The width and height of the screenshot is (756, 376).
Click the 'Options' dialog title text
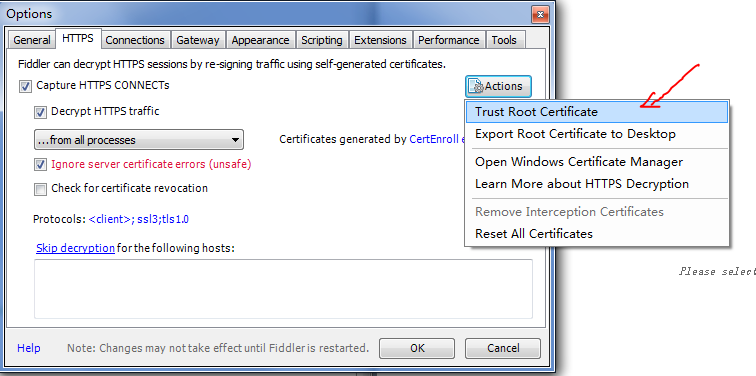pos(29,14)
